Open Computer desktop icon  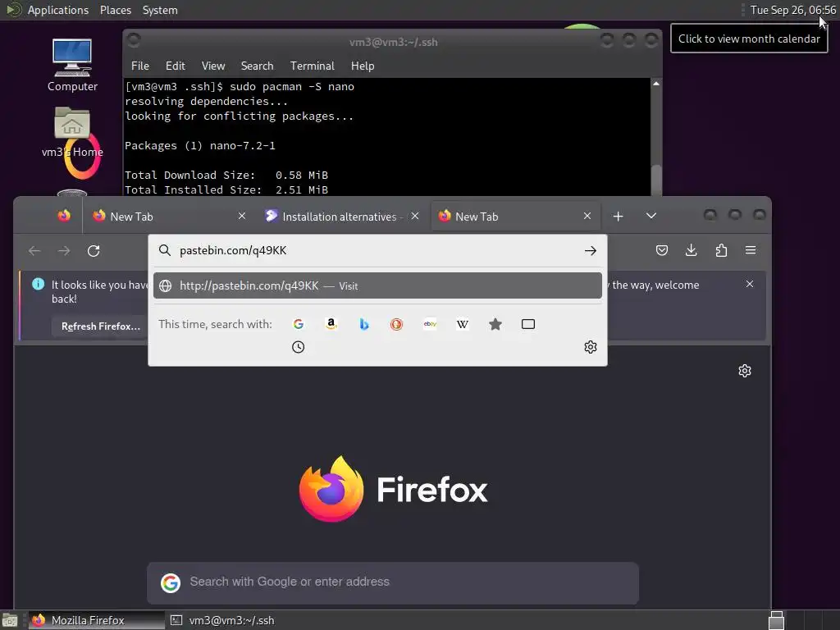(72, 65)
